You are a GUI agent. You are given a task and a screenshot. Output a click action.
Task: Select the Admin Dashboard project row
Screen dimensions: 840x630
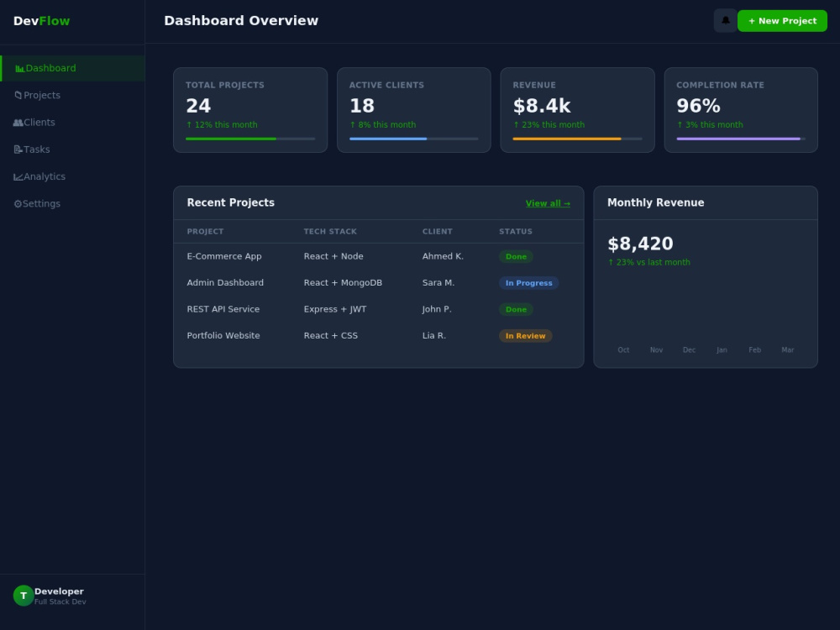pyautogui.click(x=379, y=283)
